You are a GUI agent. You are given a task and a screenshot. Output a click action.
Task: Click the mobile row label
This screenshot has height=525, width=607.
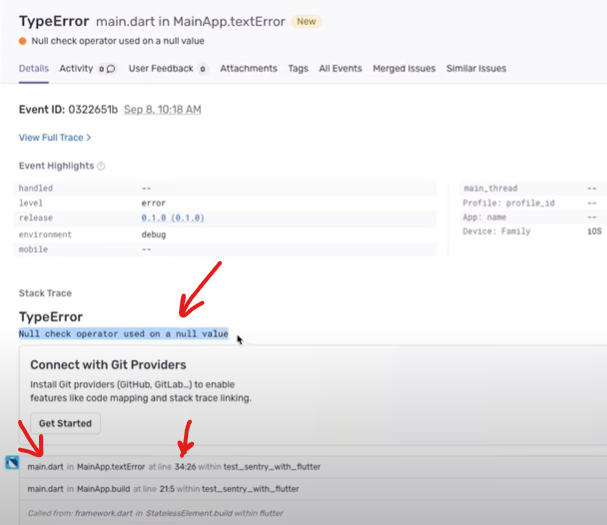[x=33, y=249]
